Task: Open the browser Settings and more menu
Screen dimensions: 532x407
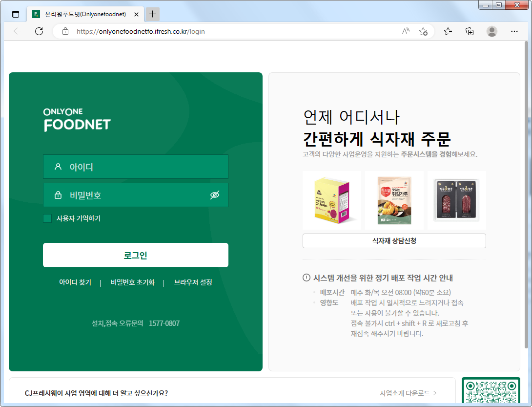Action: [x=514, y=32]
